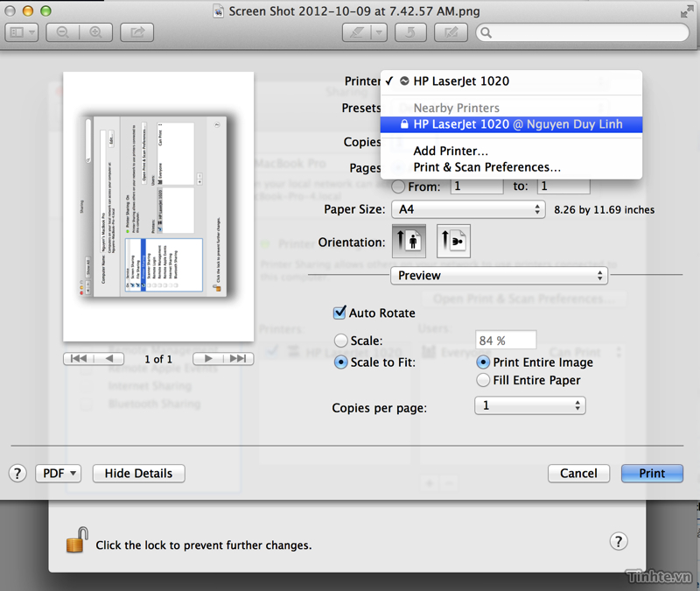Screen dimensions: 700x591
Task: Open the Share toolbar button
Action: [x=137, y=32]
